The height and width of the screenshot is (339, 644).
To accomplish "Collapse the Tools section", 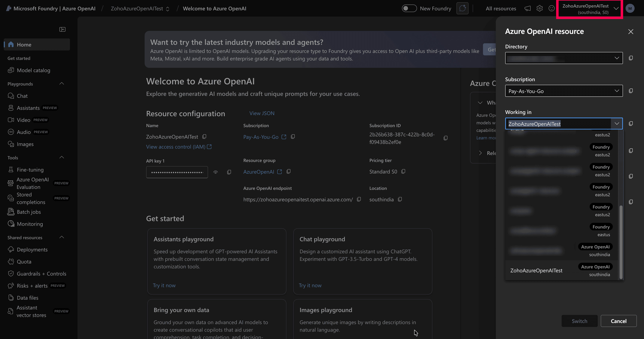I will pos(62,157).
